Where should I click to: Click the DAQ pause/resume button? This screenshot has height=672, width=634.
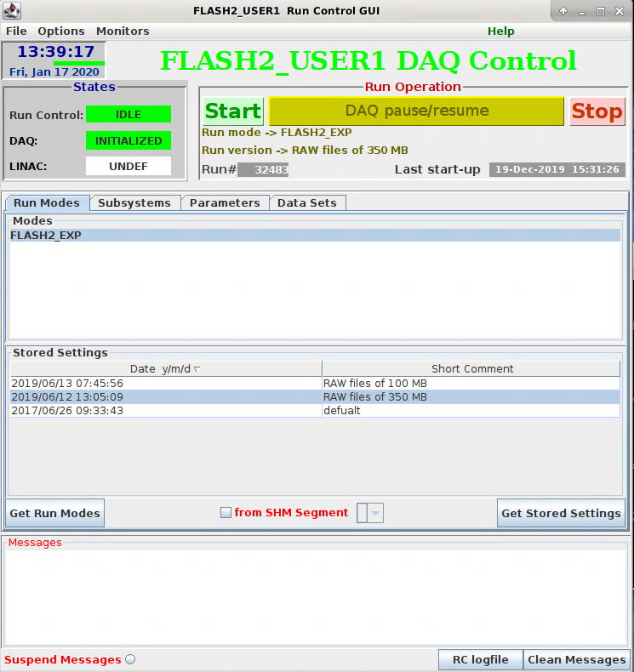(417, 111)
